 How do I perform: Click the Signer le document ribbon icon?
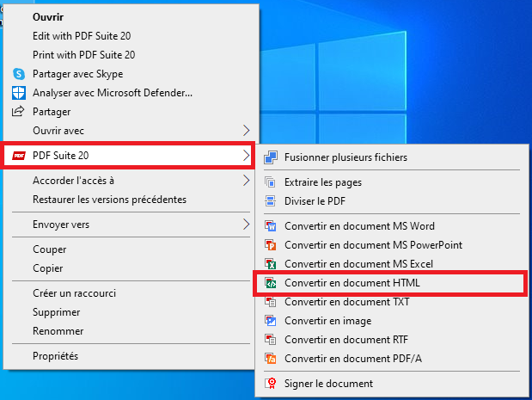pos(271,384)
